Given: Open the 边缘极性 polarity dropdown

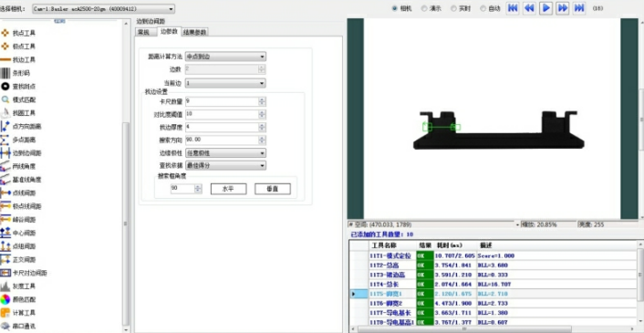Looking at the screenshot, I should click(225, 153).
